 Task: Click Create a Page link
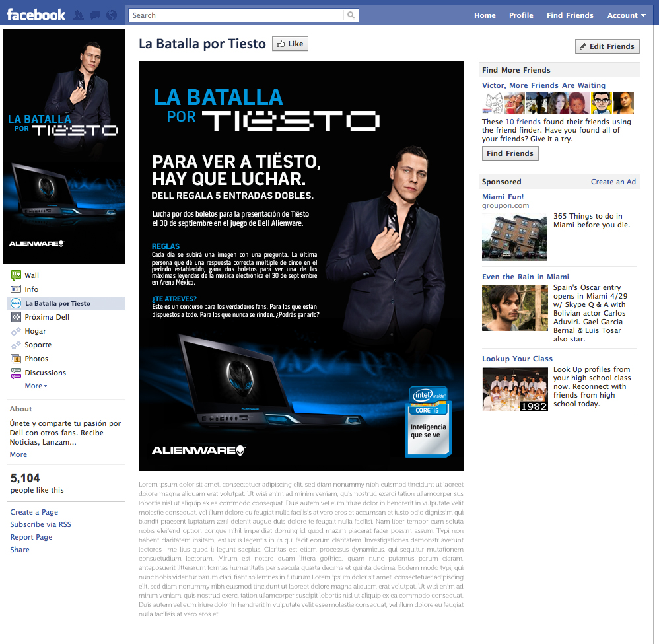tap(34, 512)
